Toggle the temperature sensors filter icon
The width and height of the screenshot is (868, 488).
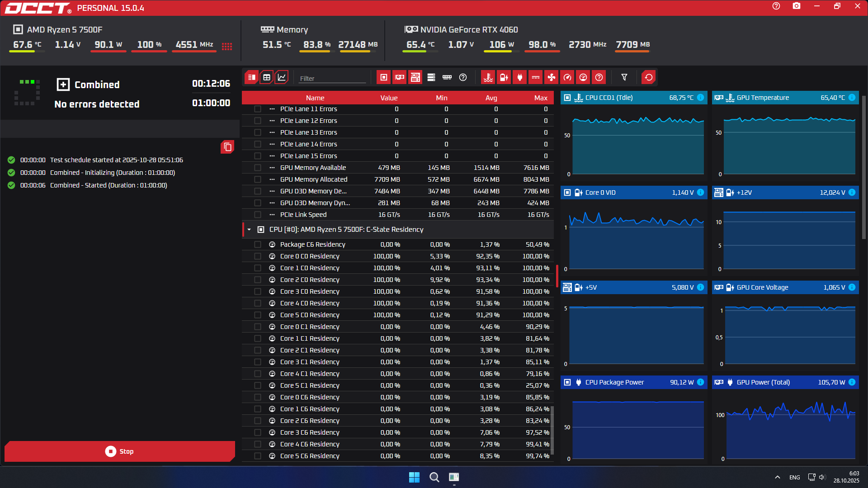(x=488, y=77)
